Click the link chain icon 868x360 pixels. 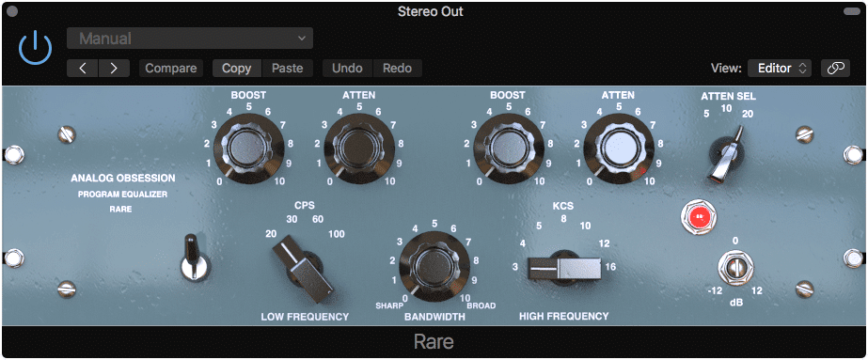835,68
